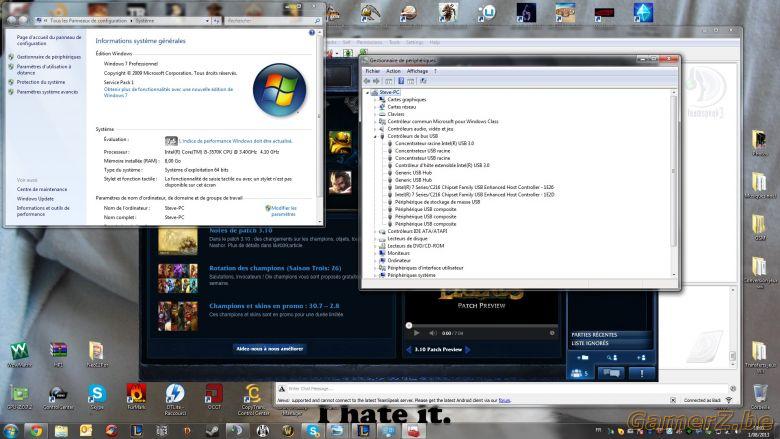The width and height of the screenshot is (780, 439).
Task: Click the help icon in System window
Action: click(311, 32)
